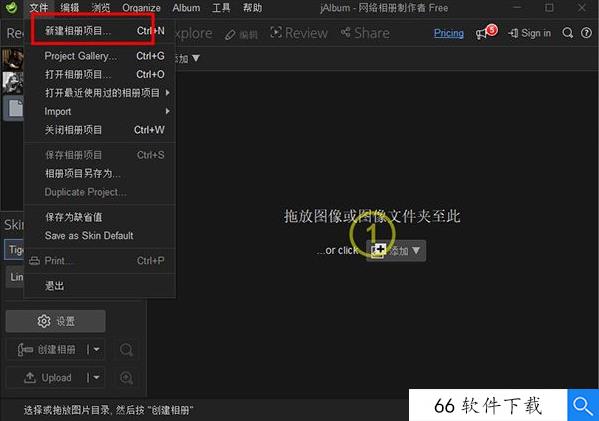Open the 工具 menu
Viewport: 599px width, 421px height.
[222, 8]
